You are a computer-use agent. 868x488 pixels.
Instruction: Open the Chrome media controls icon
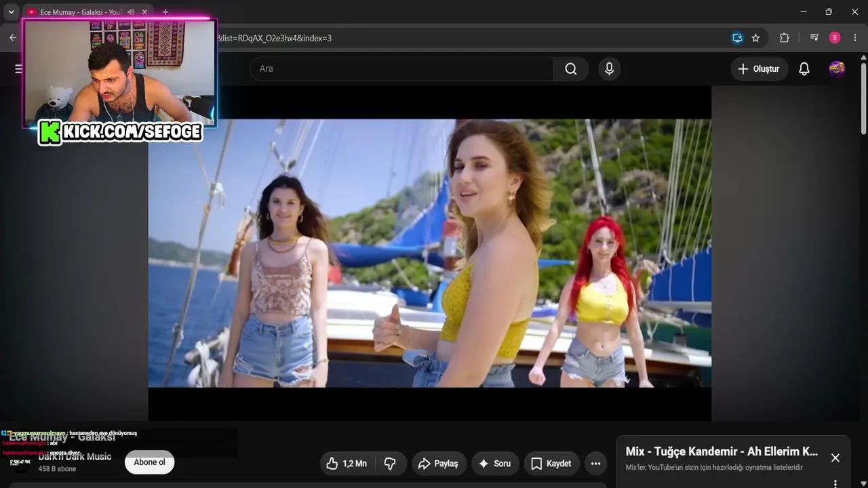pyautogui.click(x=814, y=38)
